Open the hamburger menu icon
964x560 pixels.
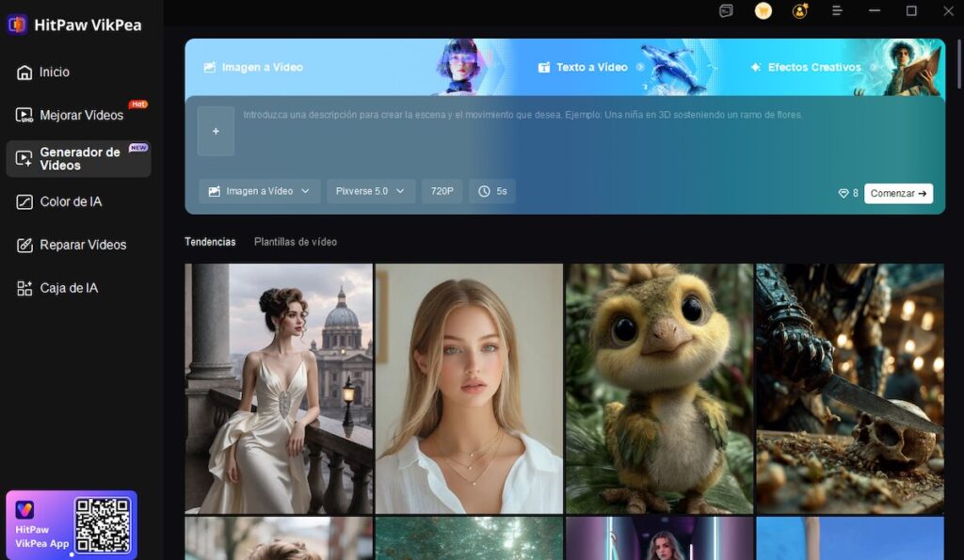coord(837,11)
